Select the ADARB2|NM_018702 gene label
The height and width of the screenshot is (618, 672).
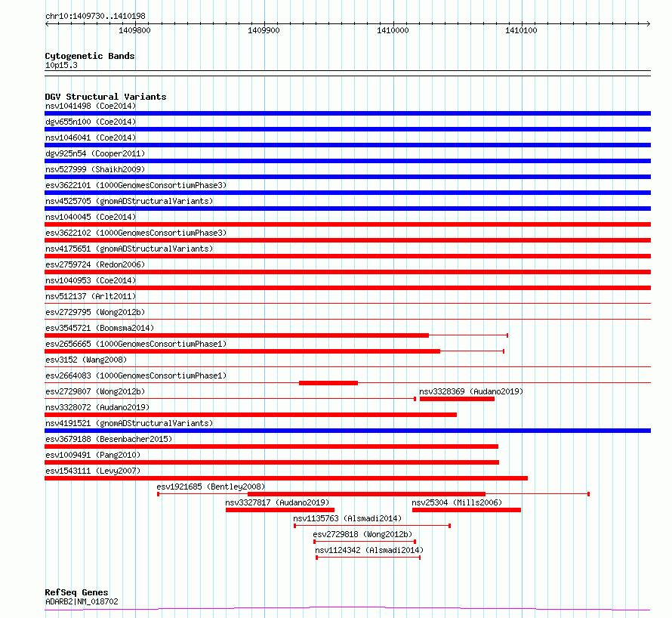[x=82, y=601]
